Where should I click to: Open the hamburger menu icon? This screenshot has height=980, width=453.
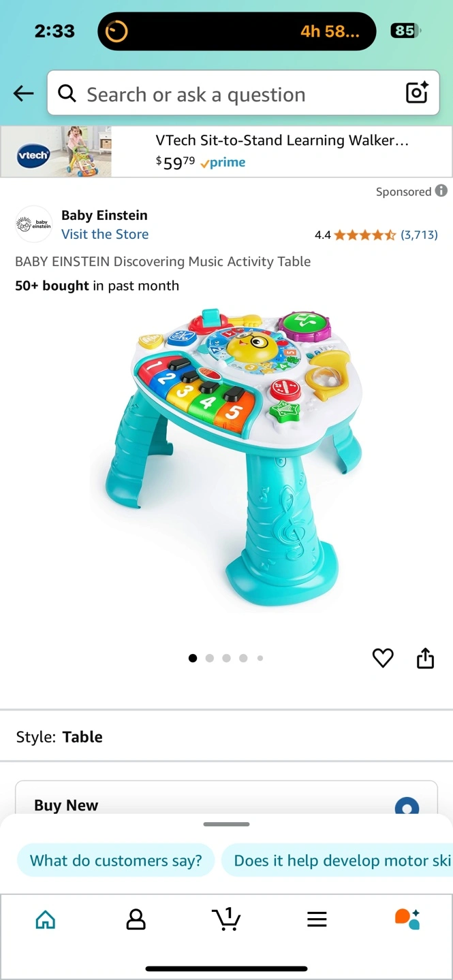[317, 919]
